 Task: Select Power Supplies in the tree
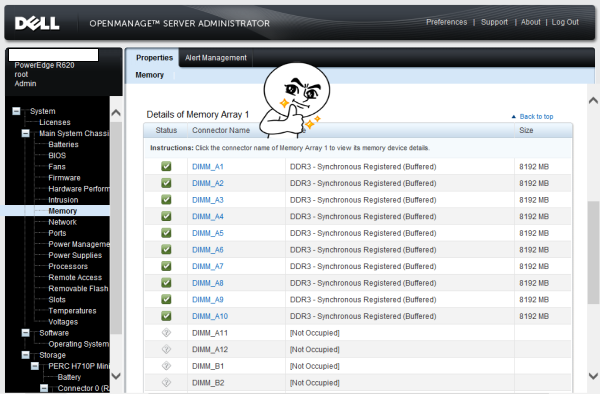coord(75,255)
